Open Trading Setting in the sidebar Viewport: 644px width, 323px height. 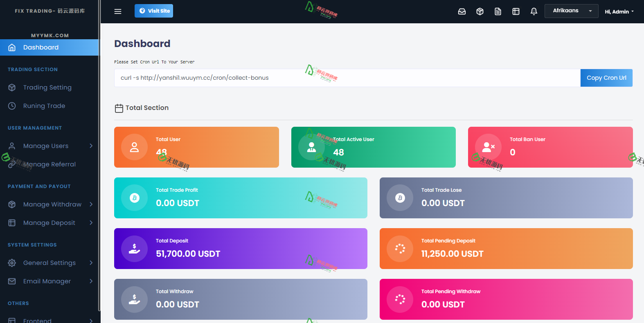(47, 87)
